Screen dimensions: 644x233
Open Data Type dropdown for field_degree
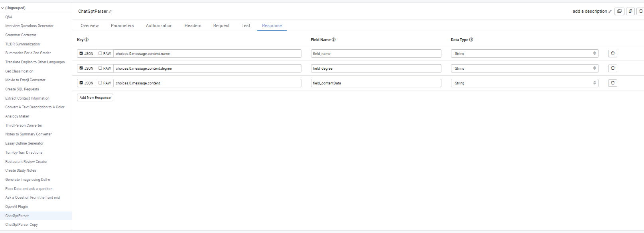[x=525, y=68]
